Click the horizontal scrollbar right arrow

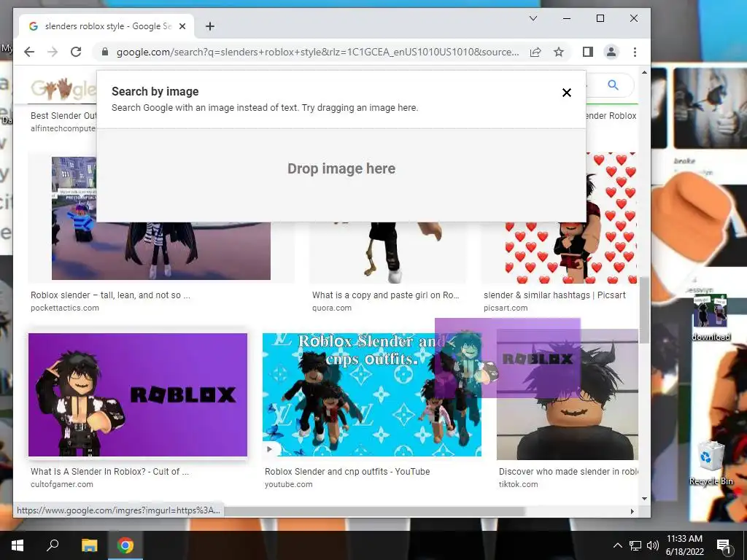click(632, 511)
